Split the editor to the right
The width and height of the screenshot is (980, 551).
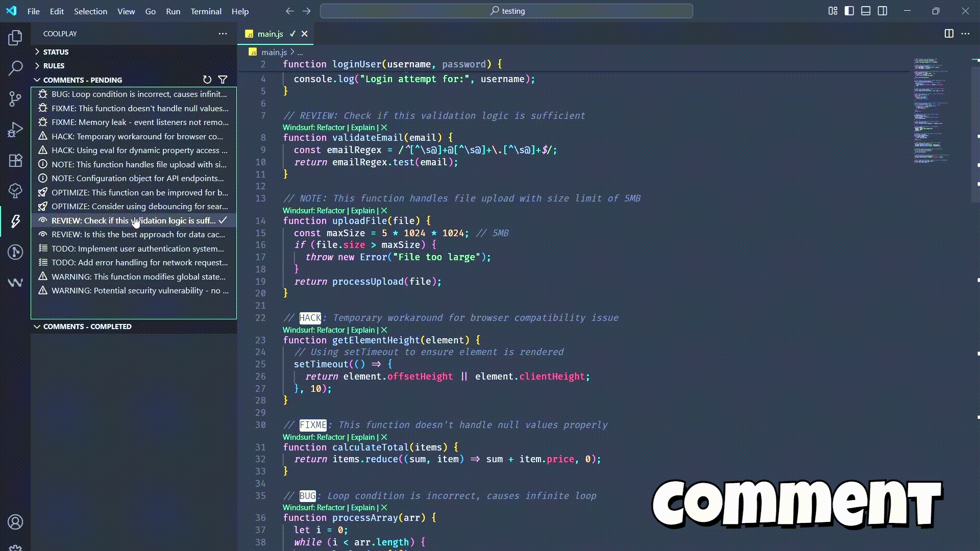949,34
